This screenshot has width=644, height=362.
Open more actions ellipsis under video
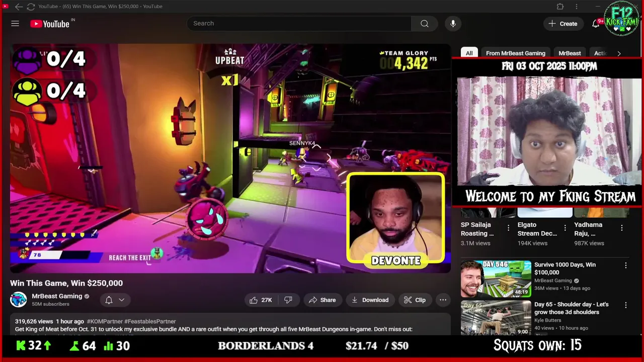[x=443, y=300]
